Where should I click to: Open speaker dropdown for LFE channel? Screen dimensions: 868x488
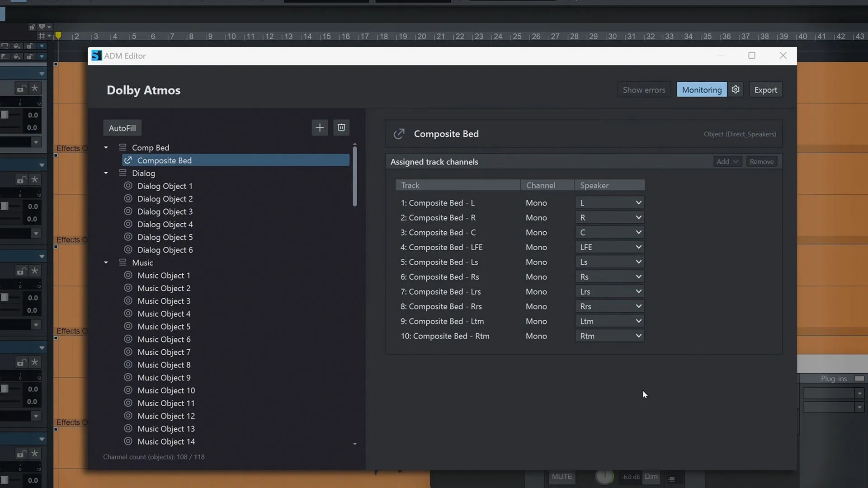[x=609, y=247]
